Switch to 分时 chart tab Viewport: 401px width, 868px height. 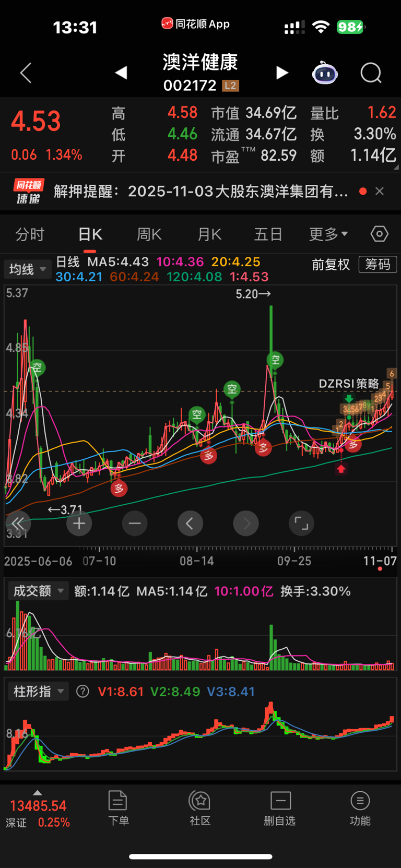30,234
